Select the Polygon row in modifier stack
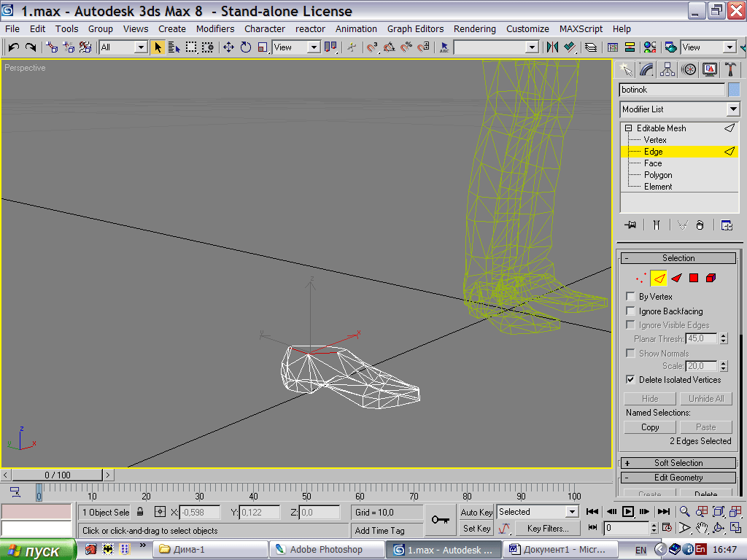This screenshot has height=560, width=747. point(658,175)
